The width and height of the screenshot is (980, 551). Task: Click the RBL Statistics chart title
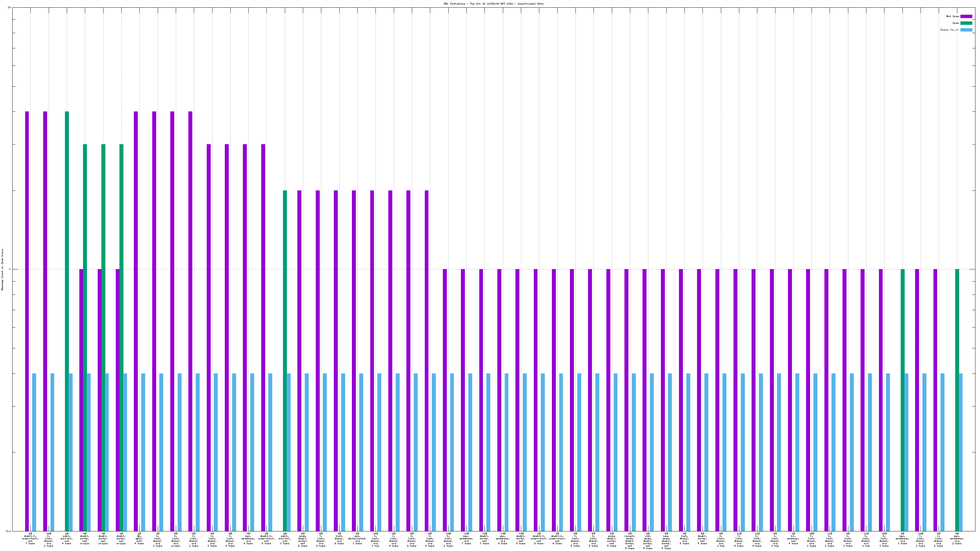click(x=493, y=4)
